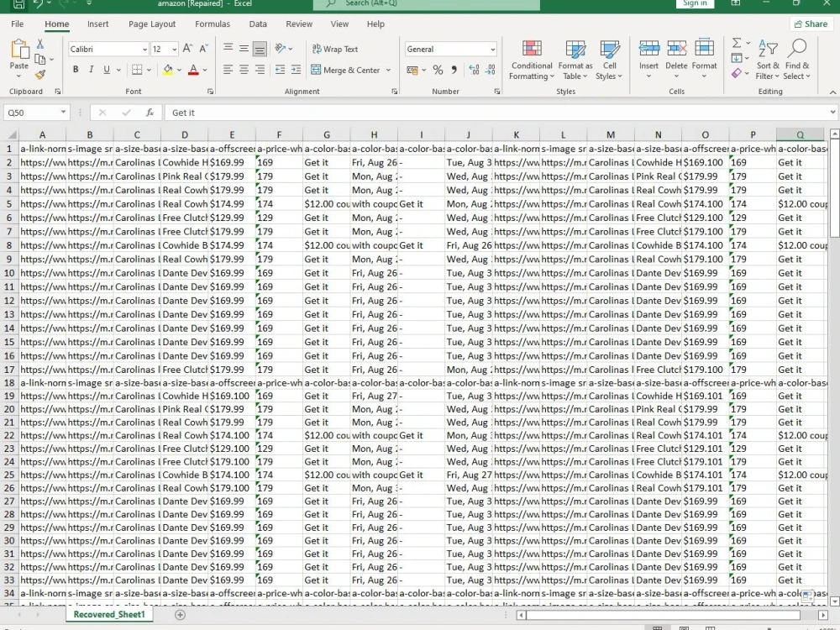Click the Insert Function fx icon
Viewport: 840px width, 630px height.
150,113
